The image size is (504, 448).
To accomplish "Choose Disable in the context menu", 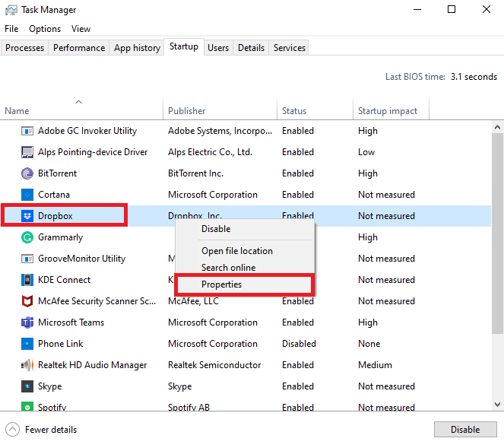I will [245, 229].
